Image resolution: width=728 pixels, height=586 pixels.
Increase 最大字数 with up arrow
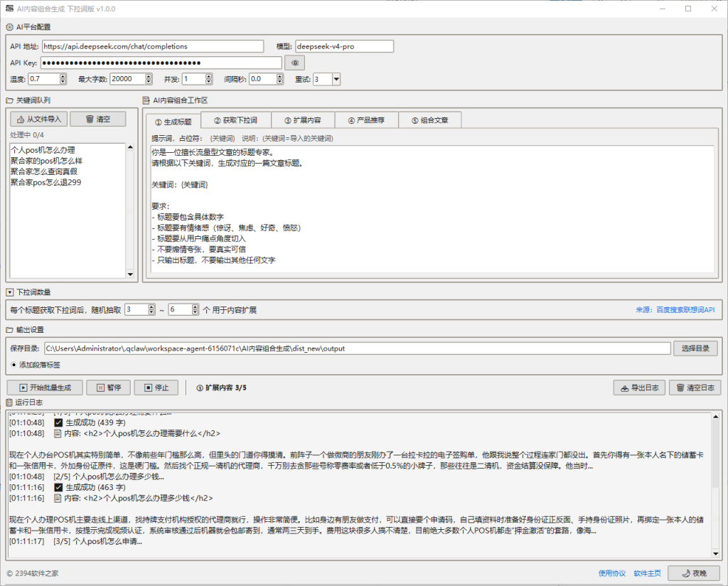click(x=149, y=76)
